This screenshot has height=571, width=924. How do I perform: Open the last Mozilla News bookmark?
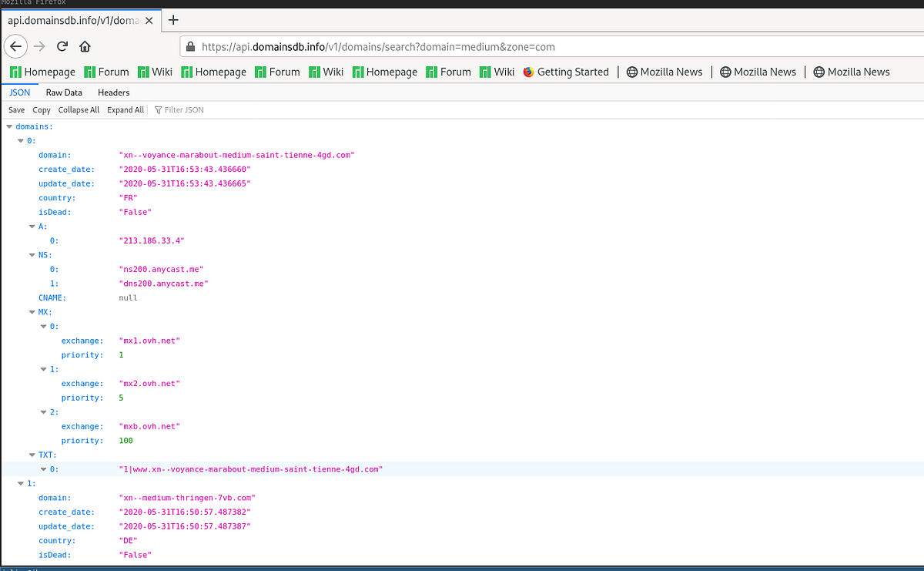pos(851,72)
